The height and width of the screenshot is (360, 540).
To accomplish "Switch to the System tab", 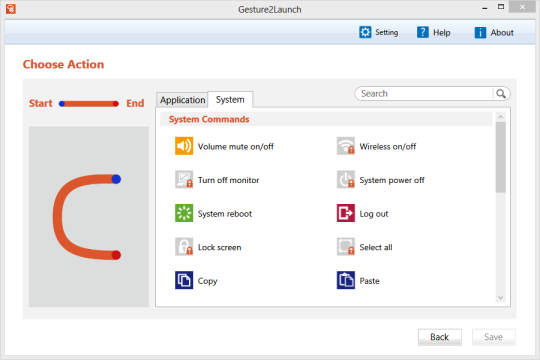I will pos(230,100).
